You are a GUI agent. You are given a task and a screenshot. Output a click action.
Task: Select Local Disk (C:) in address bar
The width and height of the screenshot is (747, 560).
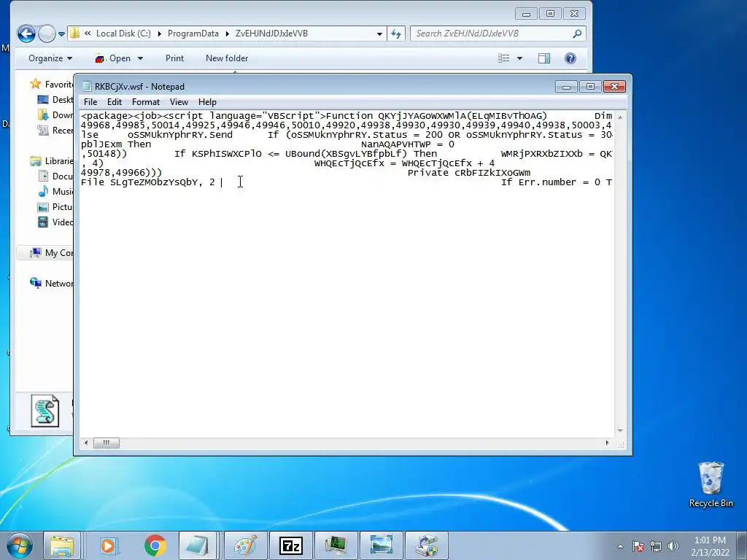[123, 34]
